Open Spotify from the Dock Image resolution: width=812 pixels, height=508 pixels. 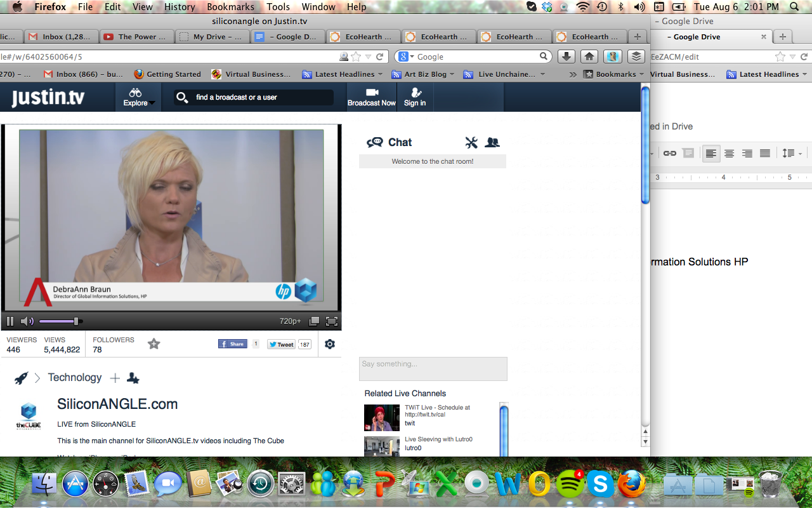[x=570, y=485]
